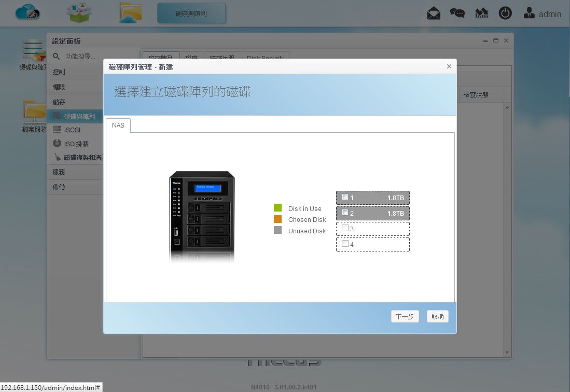Click the power button icon
The height and width of the screenshot is (392, 570).
(x=505, y=13)
